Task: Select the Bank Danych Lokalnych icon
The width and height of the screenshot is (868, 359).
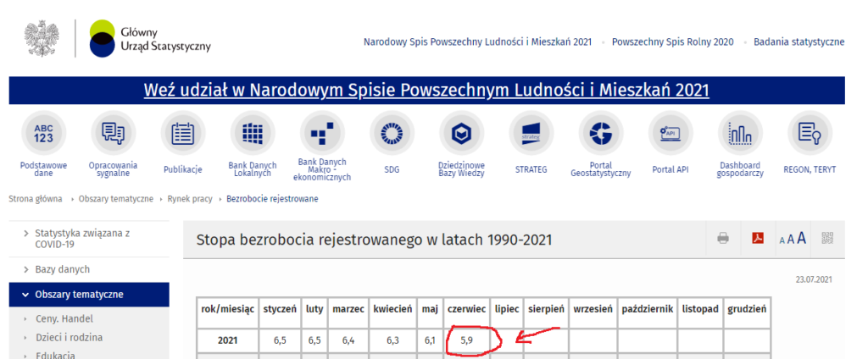Action: coord(253,134)
